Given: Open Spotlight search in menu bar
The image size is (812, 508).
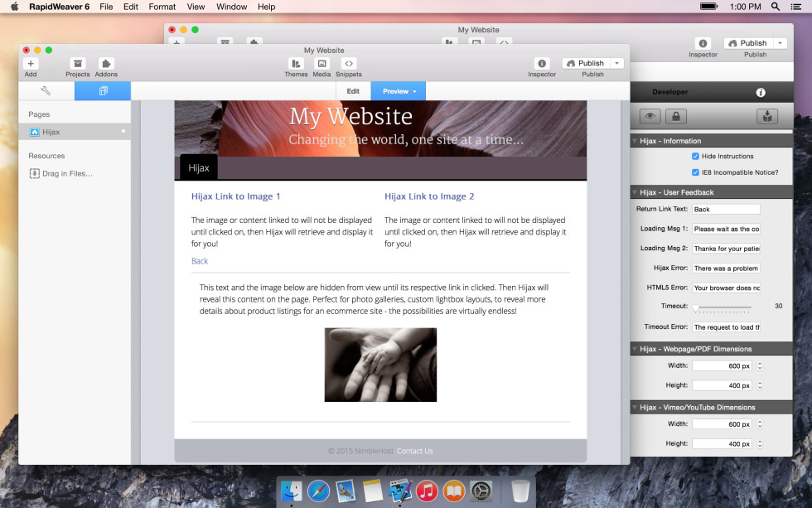Looking at the screenshot, I should [x=776, y=7].
